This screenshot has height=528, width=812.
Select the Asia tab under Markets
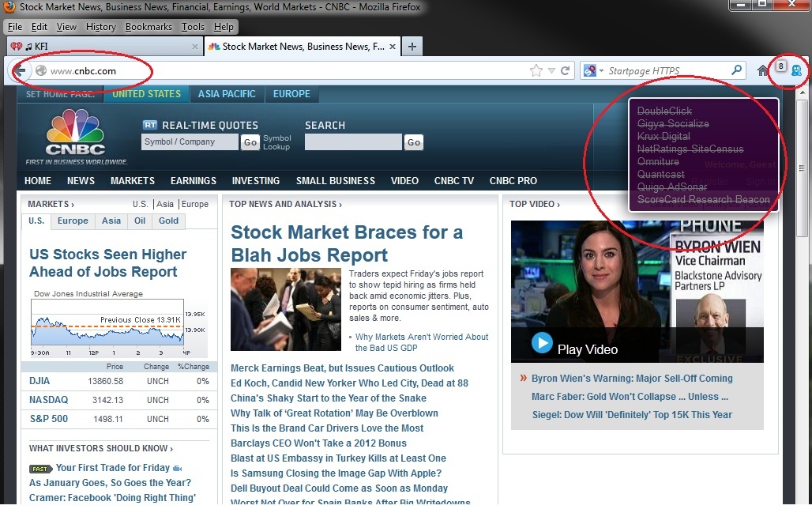[111, 221]
